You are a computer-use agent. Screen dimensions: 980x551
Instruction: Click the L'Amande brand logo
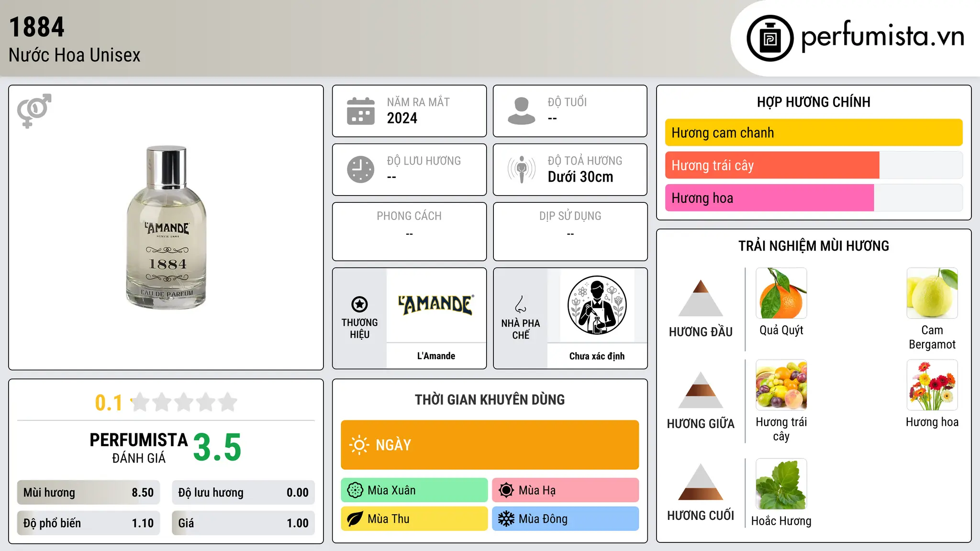tap(436, 305)
